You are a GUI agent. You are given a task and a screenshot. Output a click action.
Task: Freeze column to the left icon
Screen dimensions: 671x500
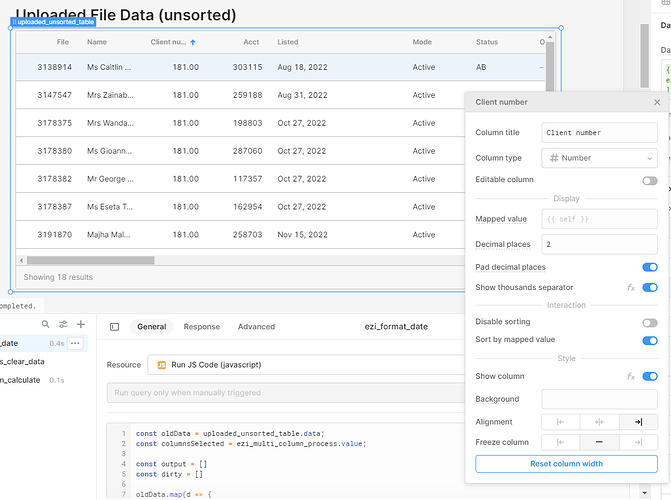coord(560,442)
